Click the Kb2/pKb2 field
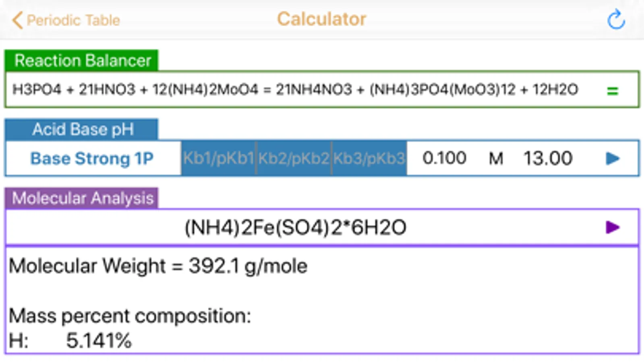 [x=294, y=158]
